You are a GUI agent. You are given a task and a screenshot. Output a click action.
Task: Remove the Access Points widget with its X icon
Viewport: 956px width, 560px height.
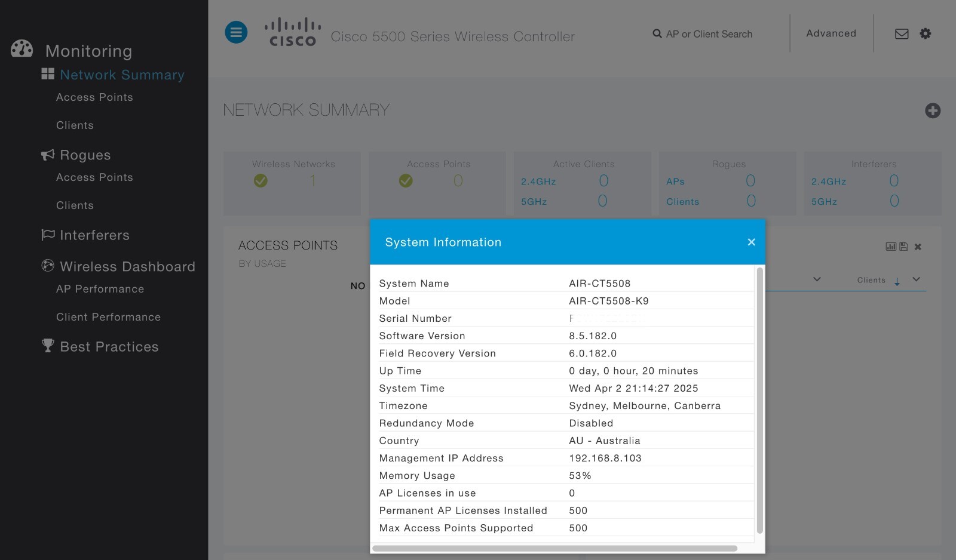tap(918, 247)
